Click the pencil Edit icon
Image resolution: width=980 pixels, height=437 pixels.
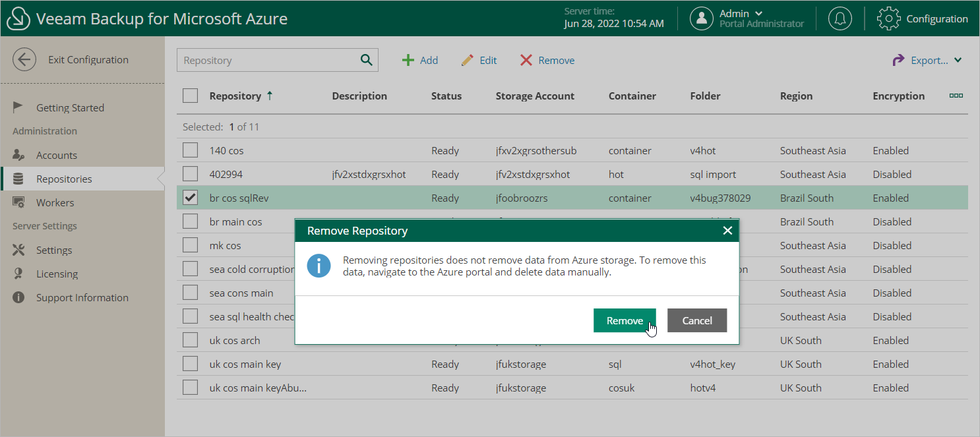pyautogui.click(x=468, y=60)
